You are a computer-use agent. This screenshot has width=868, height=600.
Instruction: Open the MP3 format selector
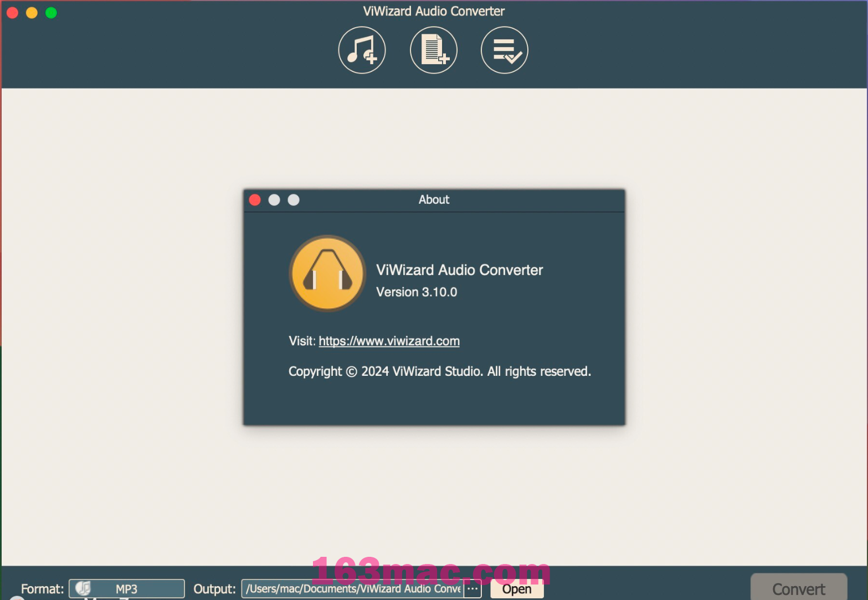pos(127,588)
